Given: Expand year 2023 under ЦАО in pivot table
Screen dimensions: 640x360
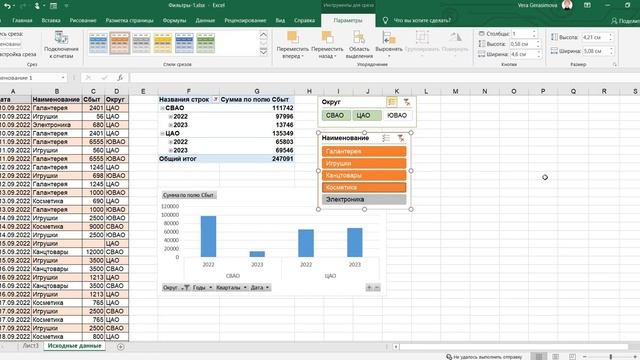Looking at the screenshot, I should 171,151.
